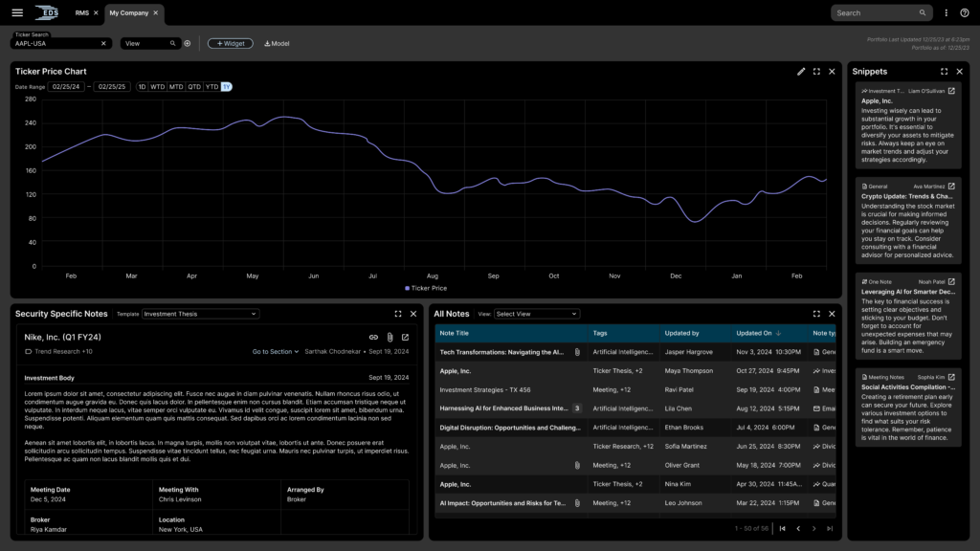Open the vertical three-dot options menu
Viewport: 980px width, 551px height.
tap(947, 13)
